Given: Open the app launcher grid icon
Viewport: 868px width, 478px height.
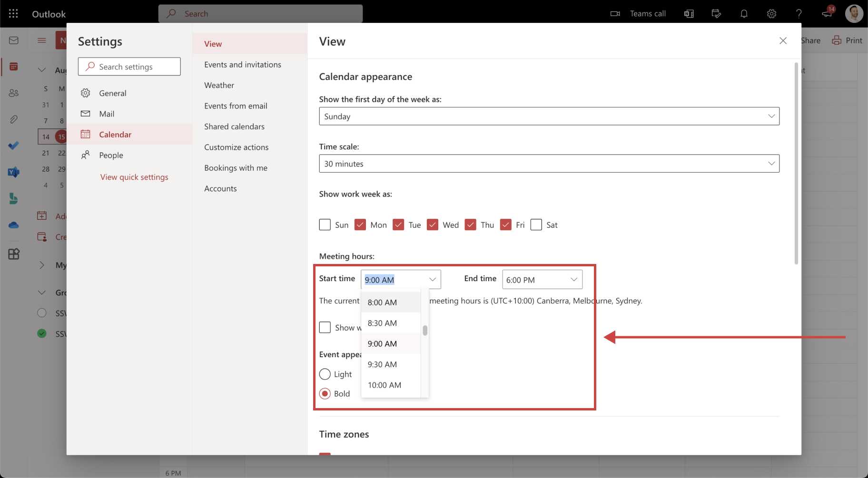Looking at the screenshot, I should [13, 14].
